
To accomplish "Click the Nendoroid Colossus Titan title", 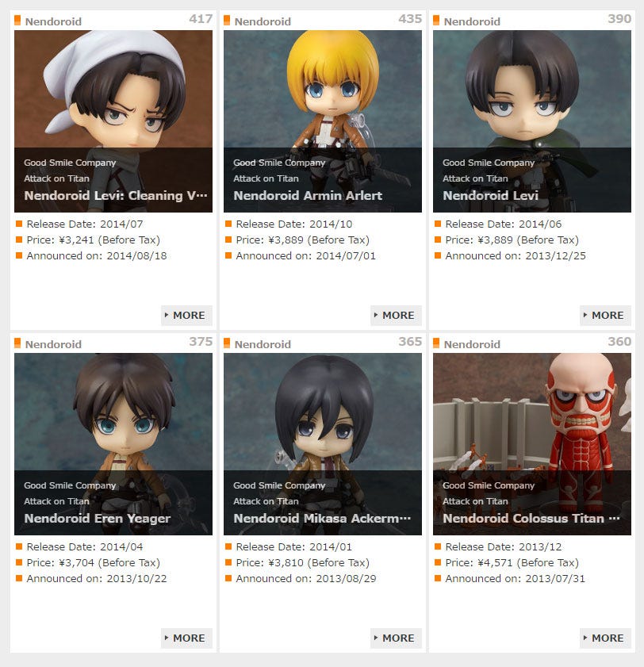I will pyautogui.click(x=531, y=519).
